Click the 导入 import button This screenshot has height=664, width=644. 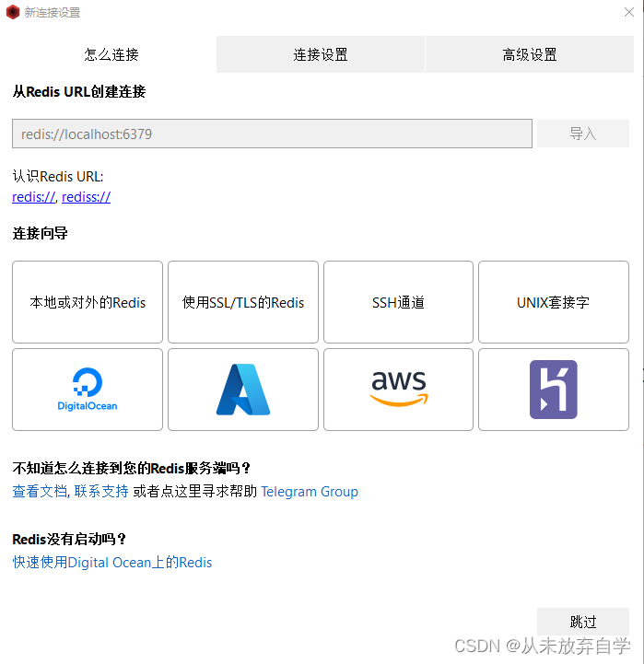tap(583, 134)
